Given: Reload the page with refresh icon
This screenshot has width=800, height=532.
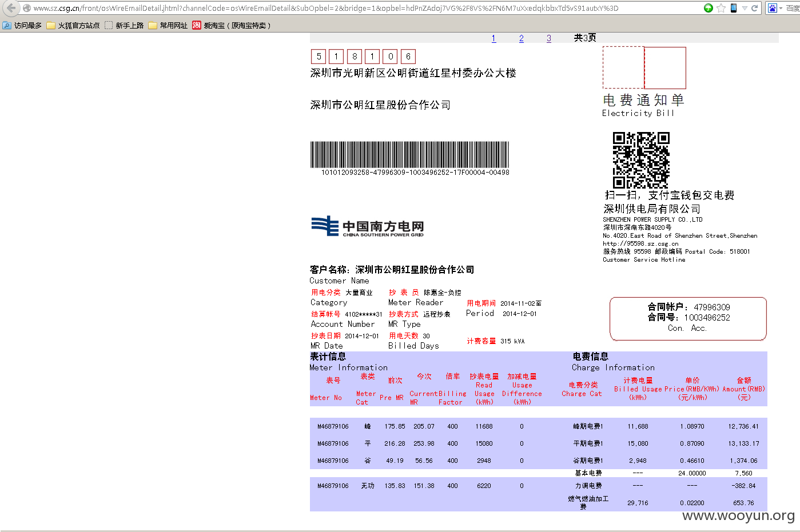Looking at the screenshot, I should (x=754, y=8).
